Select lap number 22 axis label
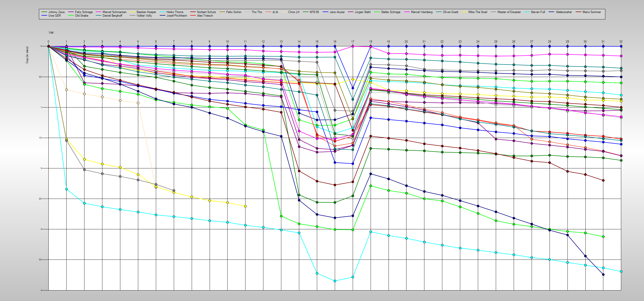 pyautogui.click(x=442, y=41)
